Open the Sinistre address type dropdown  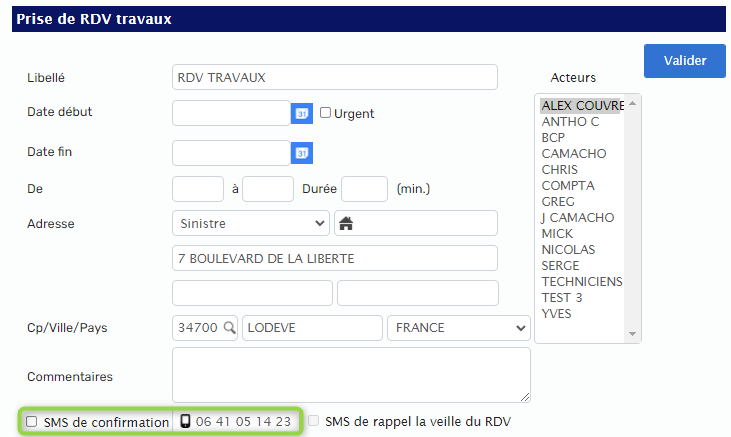click(x=250, y=223)
